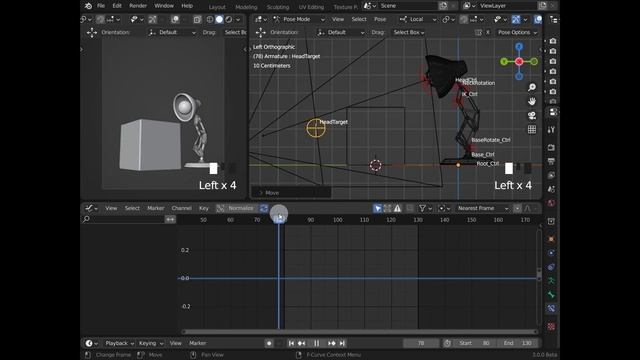Switch to the Sculpting workspace tab
Image resolution: width=640 pixels, height=360 pixels.
click(278, 7)
